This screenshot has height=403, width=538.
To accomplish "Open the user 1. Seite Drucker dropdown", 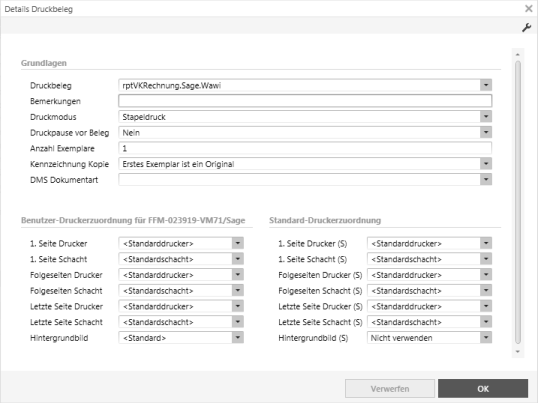I will coord(237,243).
